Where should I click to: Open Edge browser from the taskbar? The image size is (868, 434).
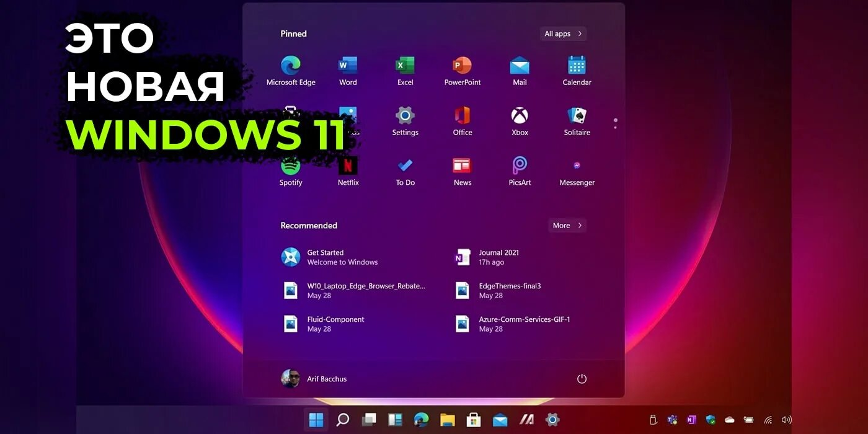click(421, 420)
